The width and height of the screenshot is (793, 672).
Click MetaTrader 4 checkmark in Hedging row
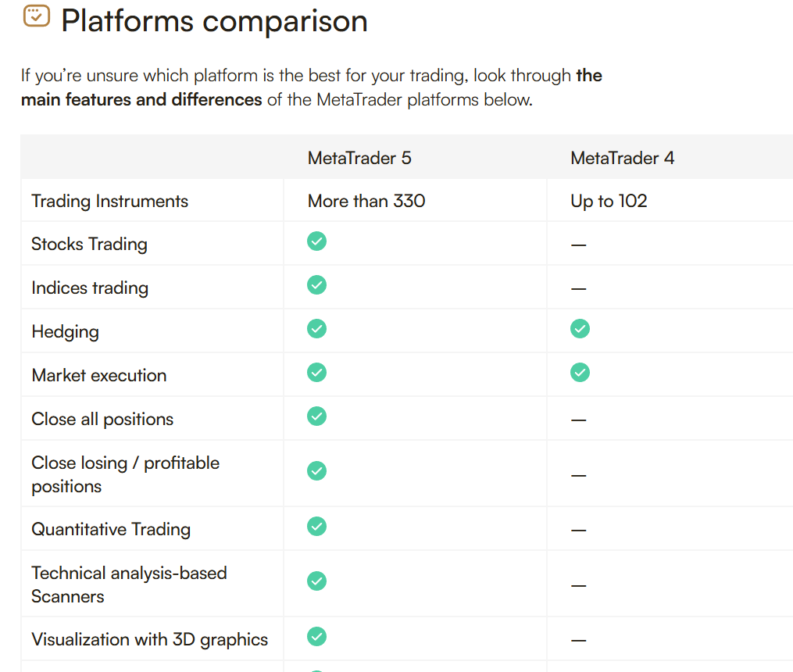click(x=580, y=329)
